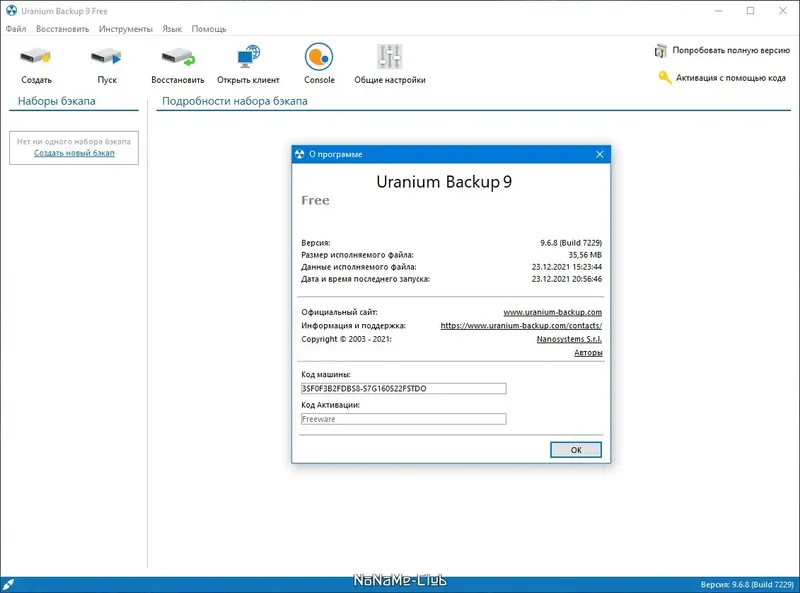Open www.uranium-backup.com official site link

pyautogui.click(x=553, y=312)
